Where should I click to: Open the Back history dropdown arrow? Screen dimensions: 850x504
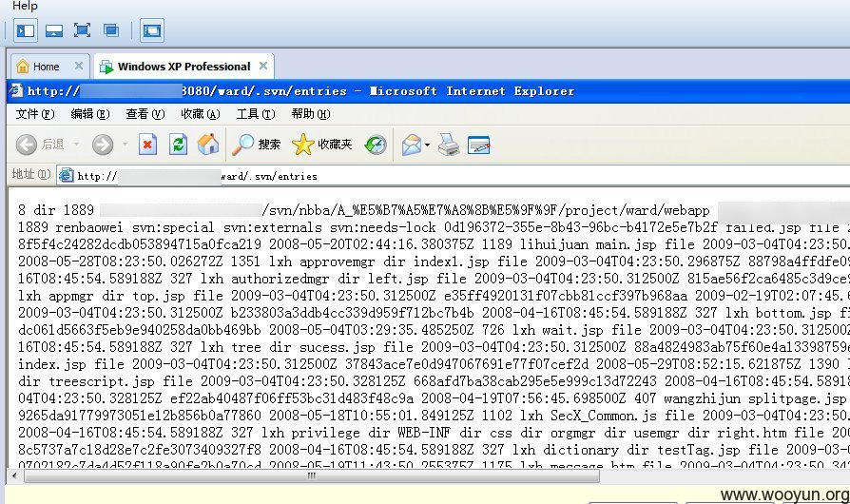click(x=76, y=145)
